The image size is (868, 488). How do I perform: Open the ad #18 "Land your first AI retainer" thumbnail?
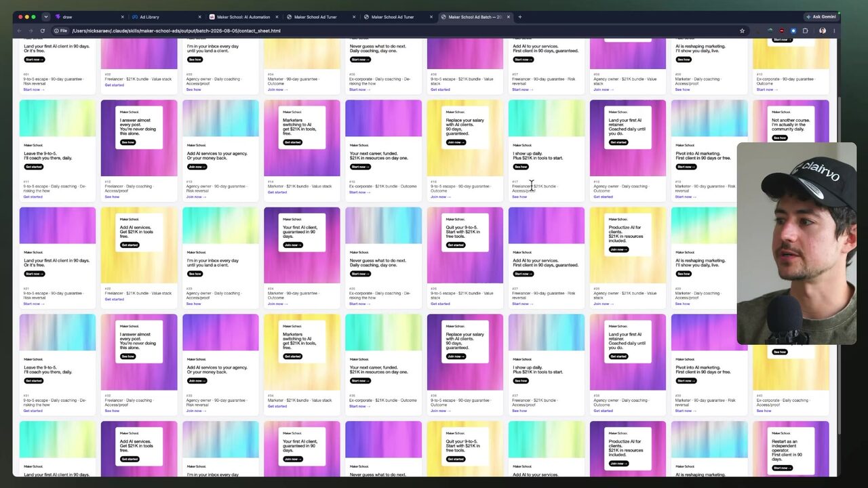pyautogui.click(x=628, y=138)
